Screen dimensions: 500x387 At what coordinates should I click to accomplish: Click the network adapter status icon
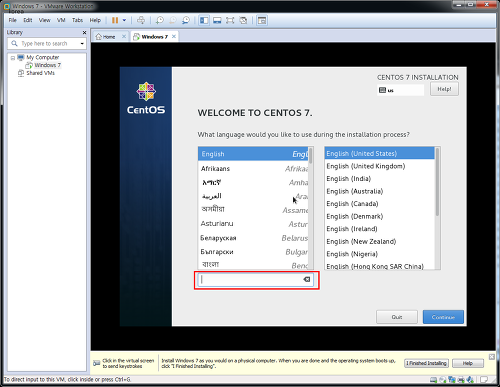tap(452, 380)
